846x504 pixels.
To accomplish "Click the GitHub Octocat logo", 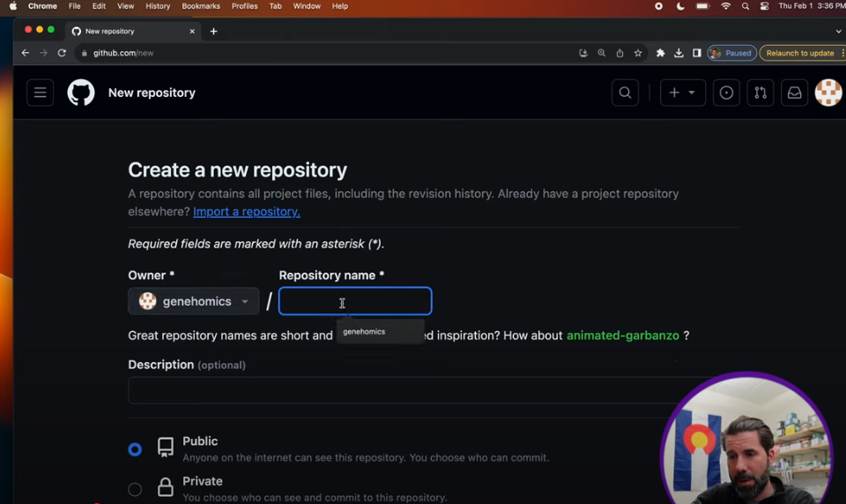I will [81, 93].
